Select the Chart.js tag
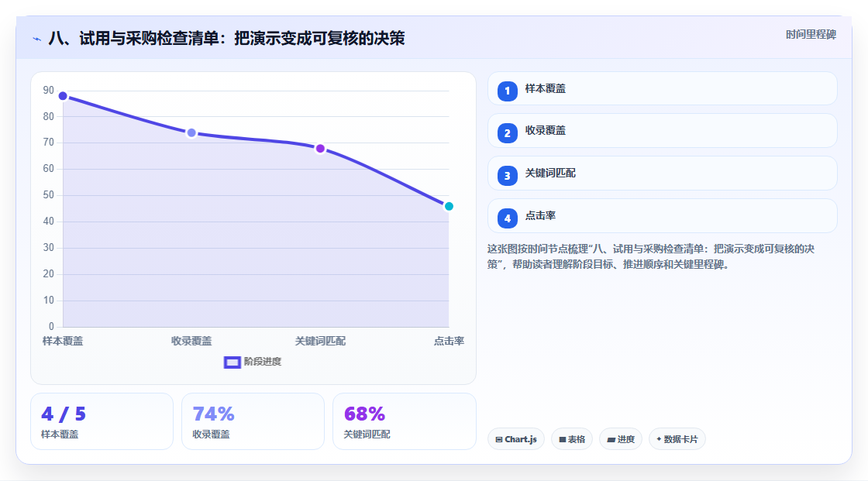Screen dimensions: 868x481 click(x=516, y=439)
